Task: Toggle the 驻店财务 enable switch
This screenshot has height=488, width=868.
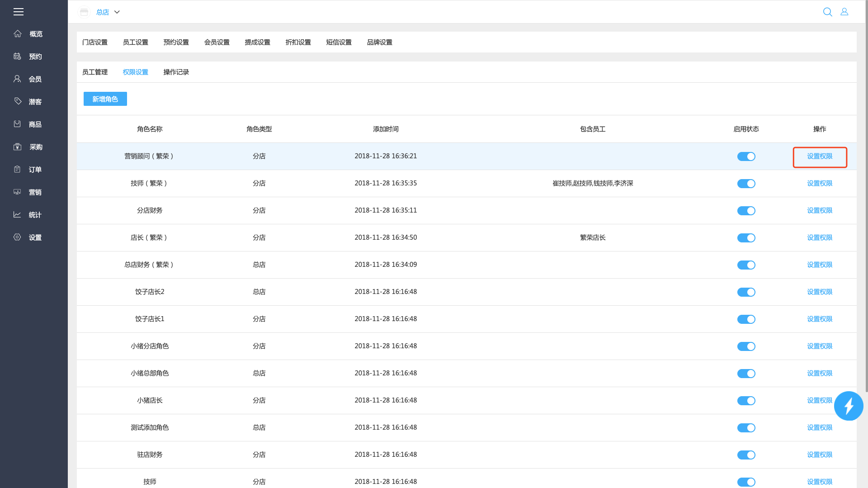Action: pyautogui.click(x=746, y=455)
